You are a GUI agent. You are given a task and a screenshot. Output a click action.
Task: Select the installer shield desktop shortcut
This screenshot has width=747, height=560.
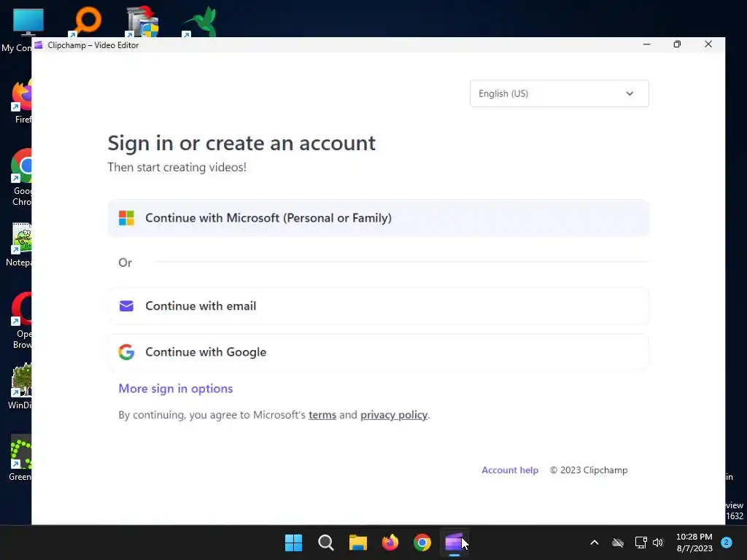tap(143, 22)
